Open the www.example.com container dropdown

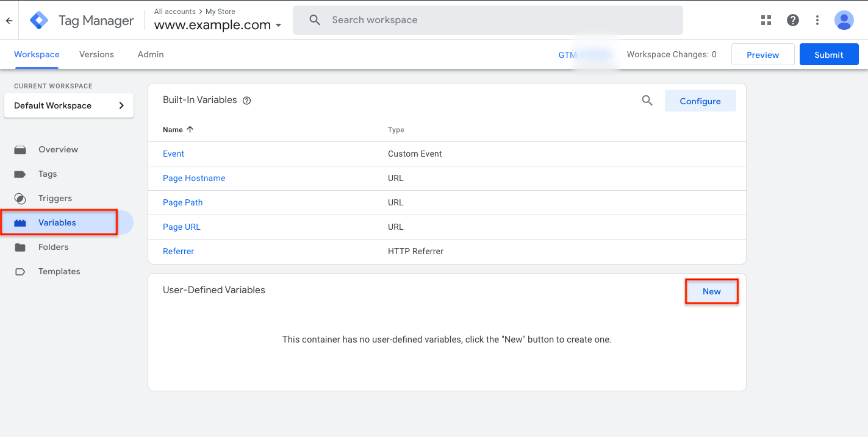point(279,26)
